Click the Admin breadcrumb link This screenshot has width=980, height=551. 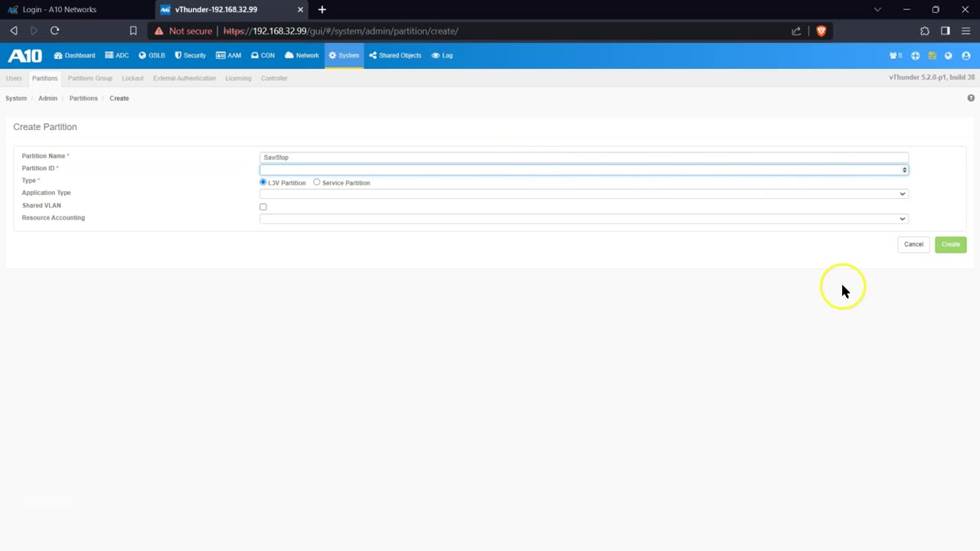(x=47, y=98)
